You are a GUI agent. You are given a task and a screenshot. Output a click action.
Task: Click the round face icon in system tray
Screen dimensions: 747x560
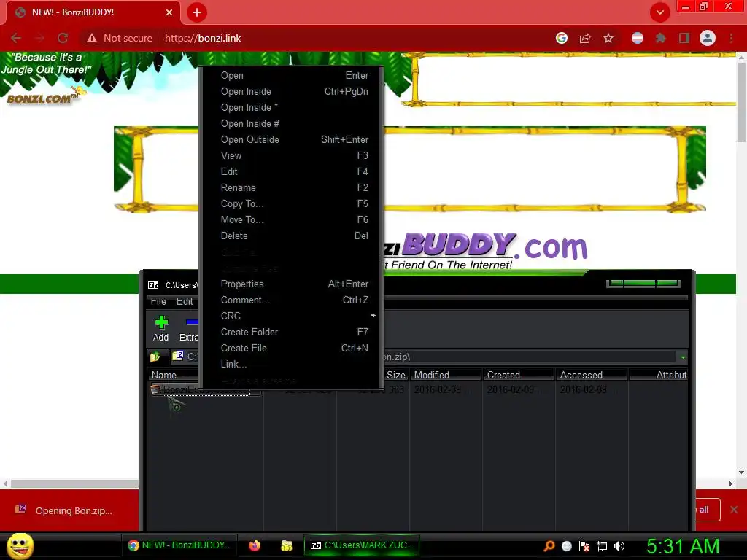point(567,546)
